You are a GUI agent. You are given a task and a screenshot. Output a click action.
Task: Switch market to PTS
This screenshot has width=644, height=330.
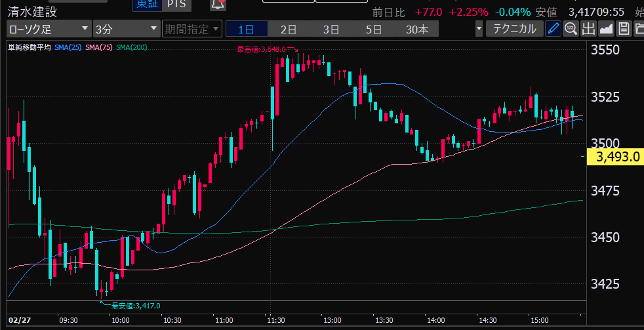176,5
